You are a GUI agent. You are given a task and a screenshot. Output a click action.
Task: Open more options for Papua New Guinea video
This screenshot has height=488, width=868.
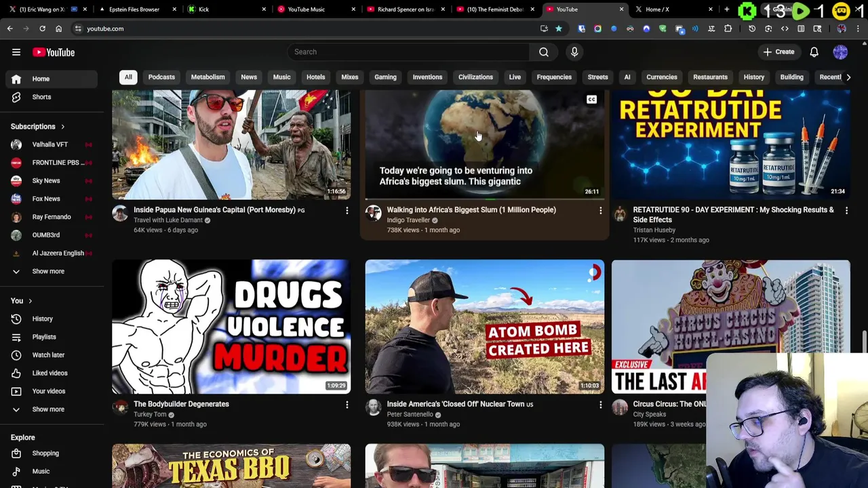pyautogui.click(x=347, y=211)
